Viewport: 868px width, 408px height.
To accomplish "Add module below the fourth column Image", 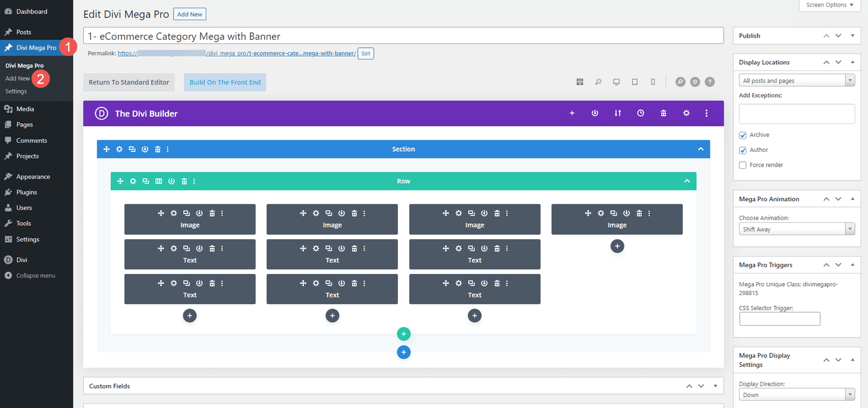I will pos(617,246).
